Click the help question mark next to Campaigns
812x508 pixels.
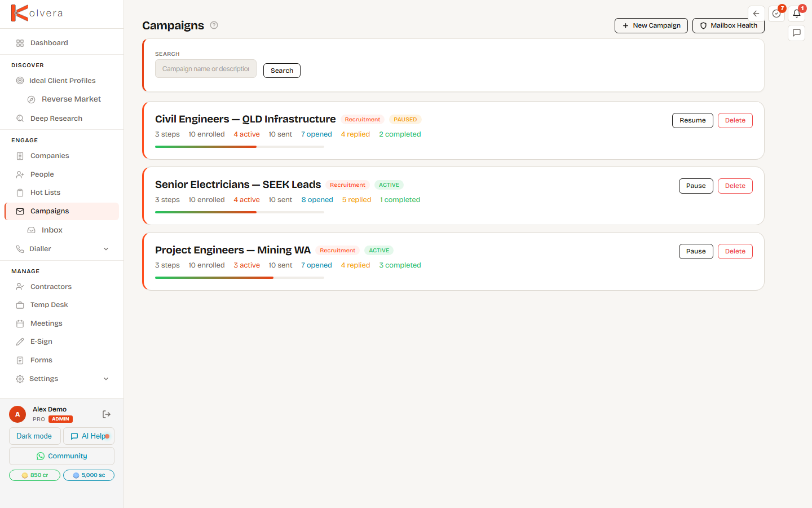pos(214,25)
